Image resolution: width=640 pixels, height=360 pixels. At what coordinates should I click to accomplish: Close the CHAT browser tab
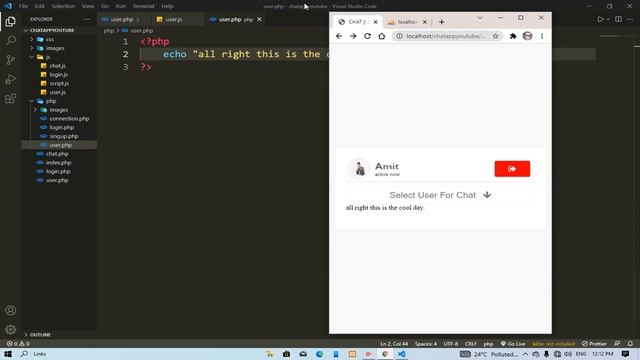click(376, 22)
